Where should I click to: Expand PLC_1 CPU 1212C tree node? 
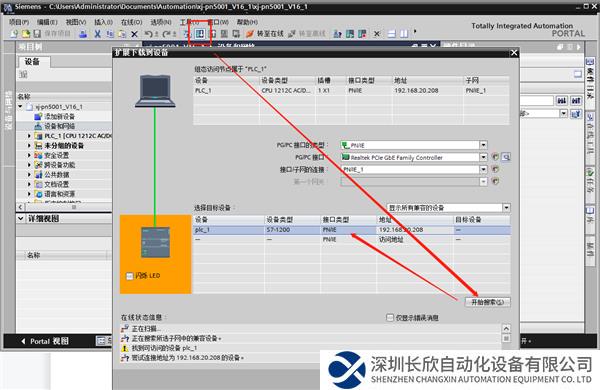click(x=29, y=135)
